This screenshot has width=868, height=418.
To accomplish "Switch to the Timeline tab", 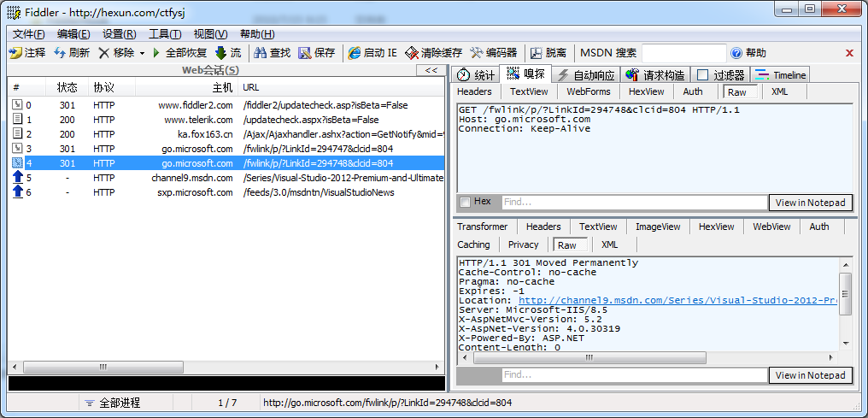I will tap(781, 74).
